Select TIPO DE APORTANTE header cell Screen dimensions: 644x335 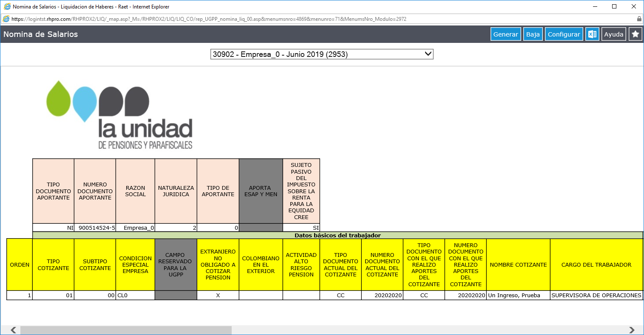pos(218,191)
